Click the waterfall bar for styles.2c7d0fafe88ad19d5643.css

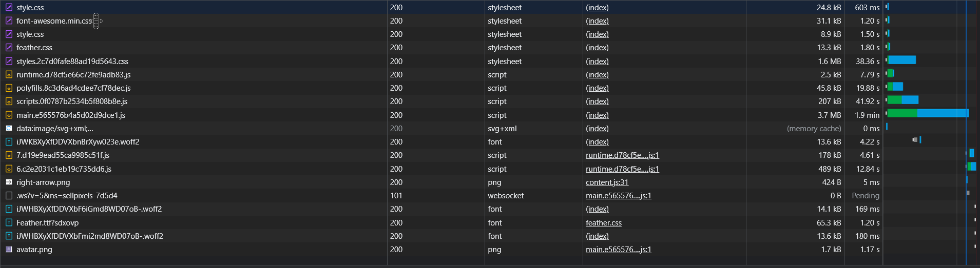coord(901,60)
